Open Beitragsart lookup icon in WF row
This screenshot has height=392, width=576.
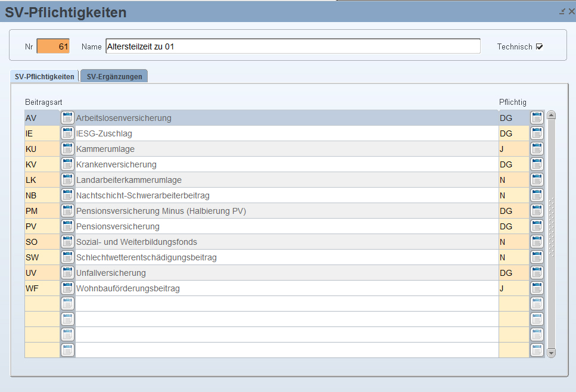coord(67,288)
